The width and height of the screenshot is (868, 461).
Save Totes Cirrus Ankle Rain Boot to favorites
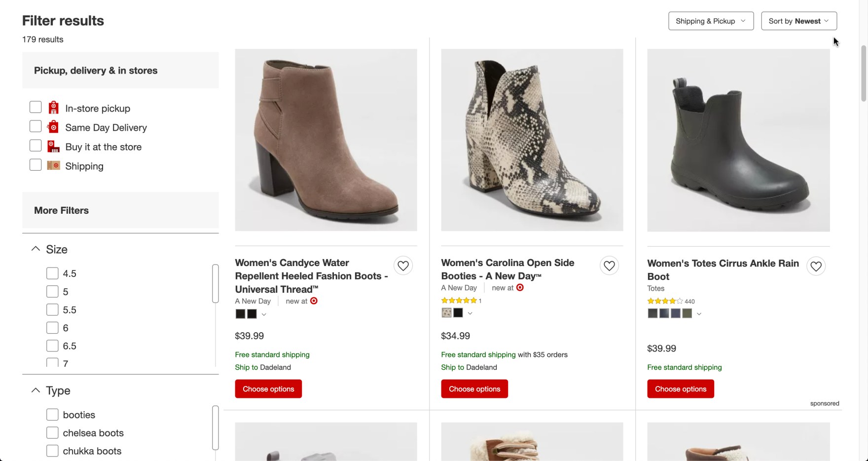click(x=816, y=267)
